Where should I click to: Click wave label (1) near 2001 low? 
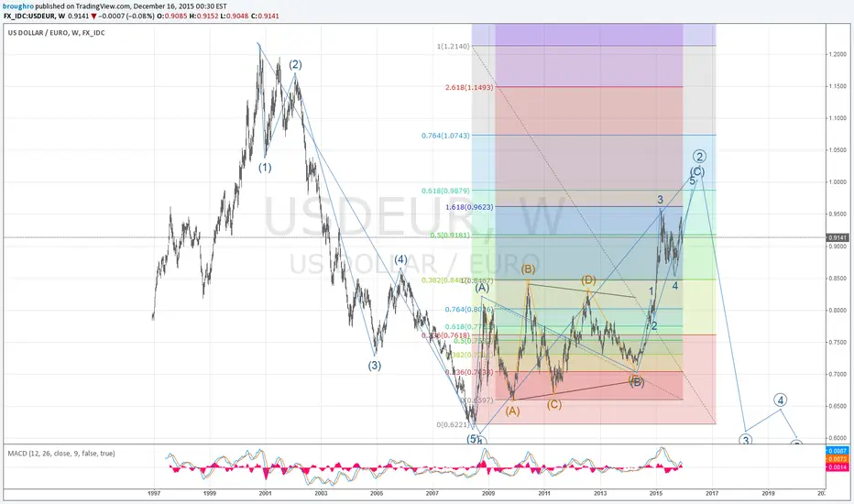(x=265, y=168)
